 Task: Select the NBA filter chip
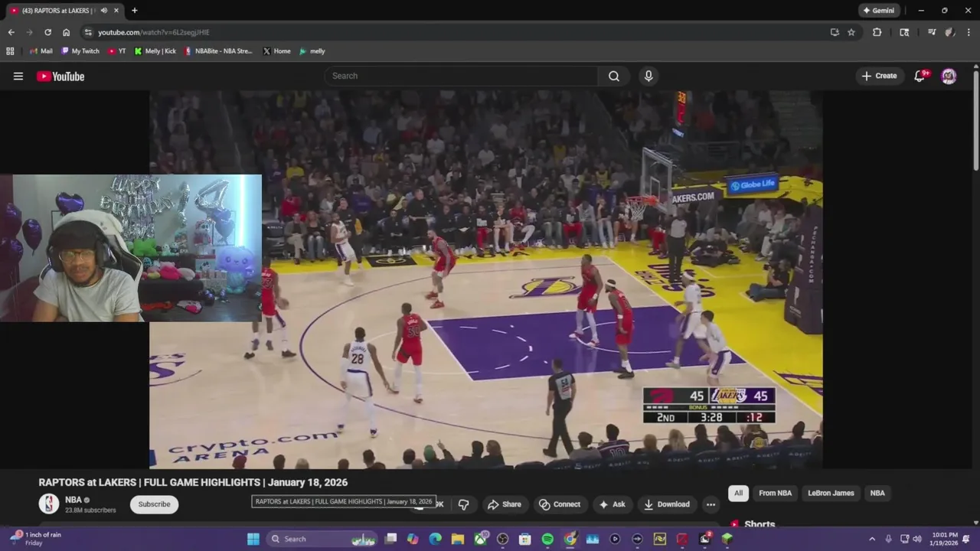tap(877, 493)
